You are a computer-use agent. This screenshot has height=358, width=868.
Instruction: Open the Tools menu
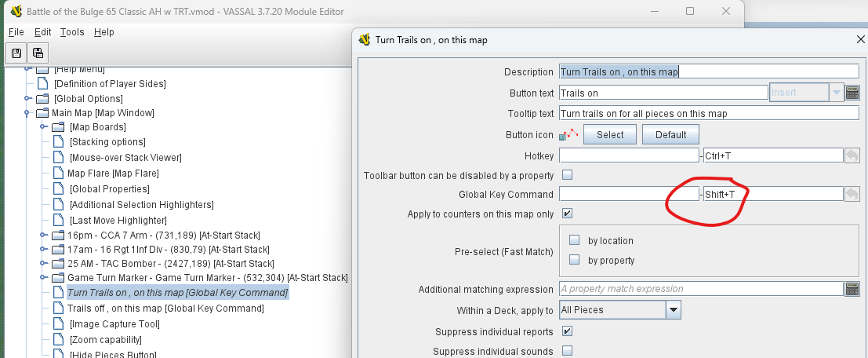tap(72, 32)
